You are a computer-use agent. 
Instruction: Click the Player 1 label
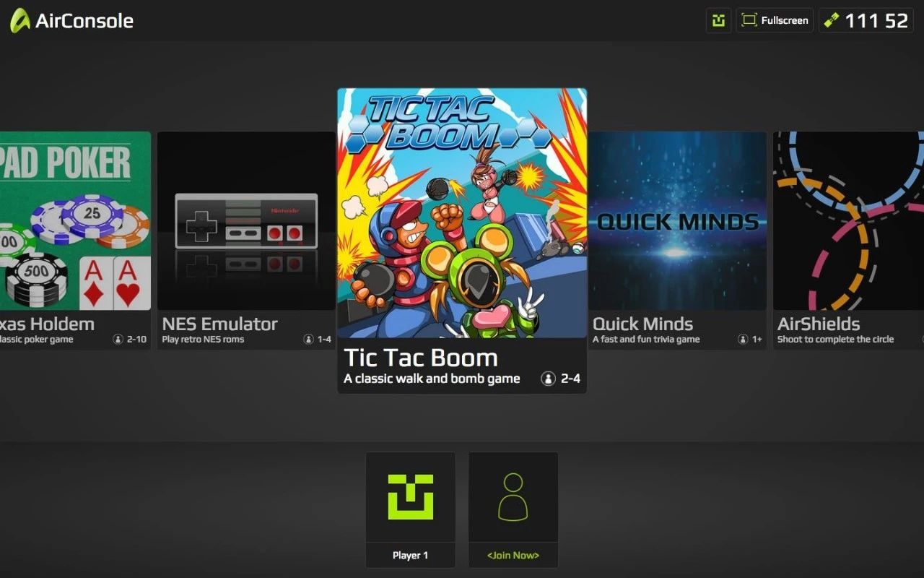pyautogui.click(x=411, y=556)
